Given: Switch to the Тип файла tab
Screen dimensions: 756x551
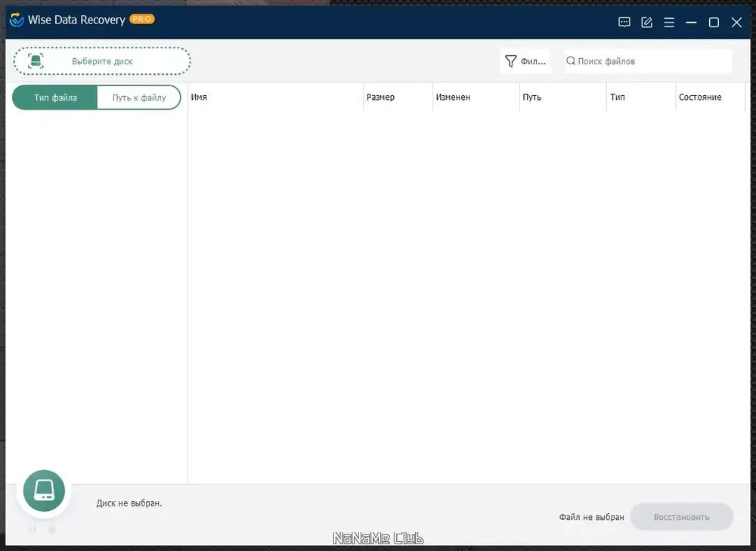Looking at the screenshot, I should (x=55, y=98).
